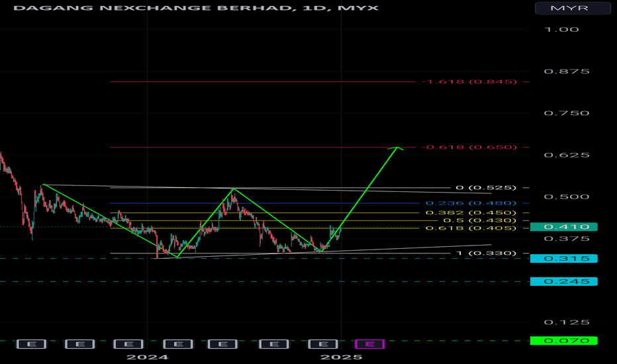Click the 2025 time axis label

pos(341,357)
